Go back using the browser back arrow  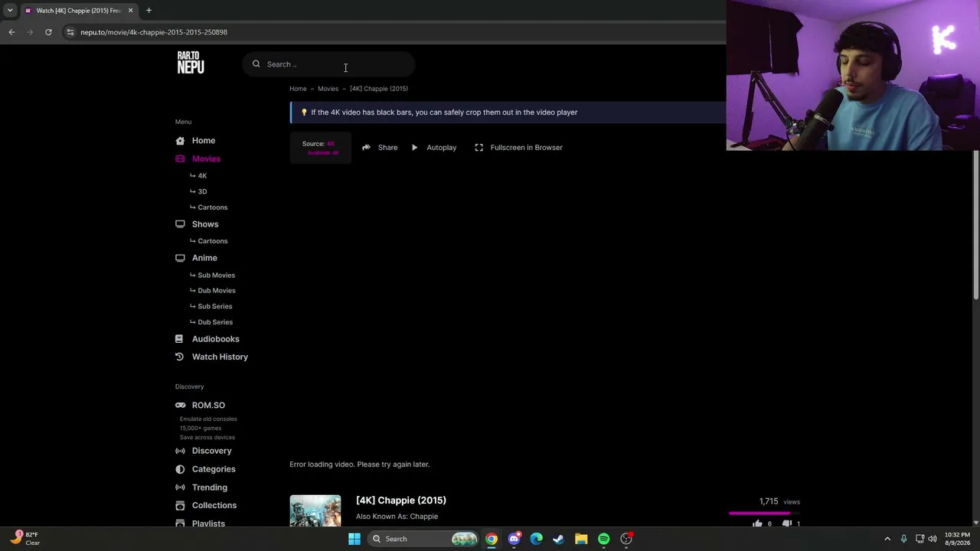pos(11,32)
